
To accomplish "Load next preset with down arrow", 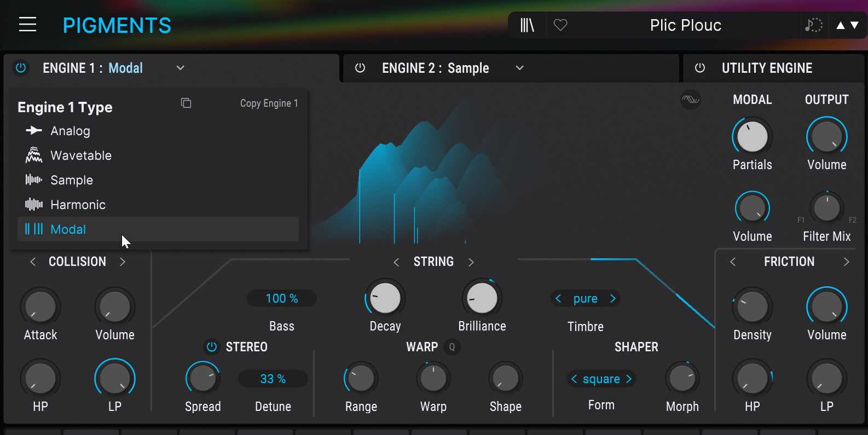I will [x=854, y=25].
